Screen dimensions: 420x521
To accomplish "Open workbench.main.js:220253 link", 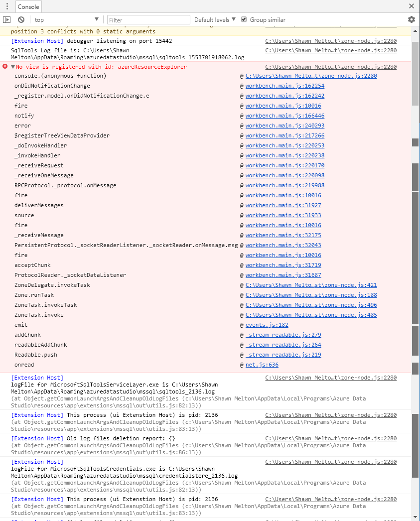I will click(x=285, y=145).
